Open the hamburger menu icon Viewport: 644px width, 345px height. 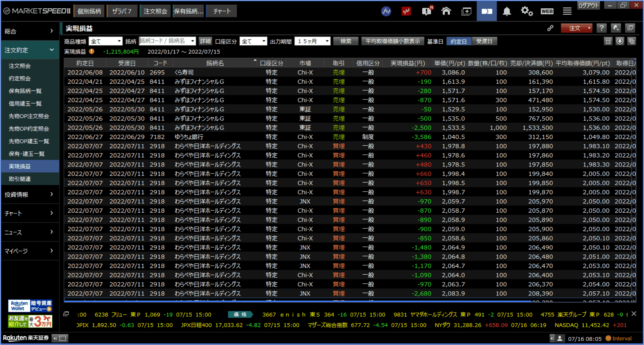coord(567,11)
